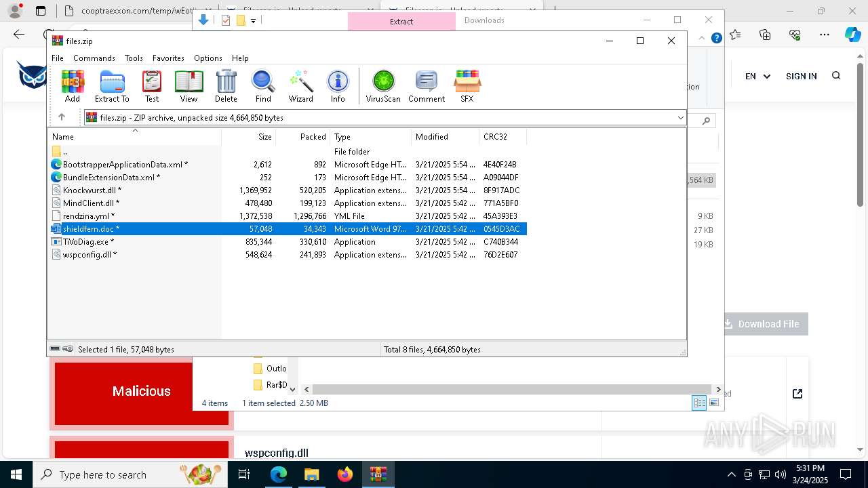
Task: Click website search magnifier icon
Action: (836, 76)
